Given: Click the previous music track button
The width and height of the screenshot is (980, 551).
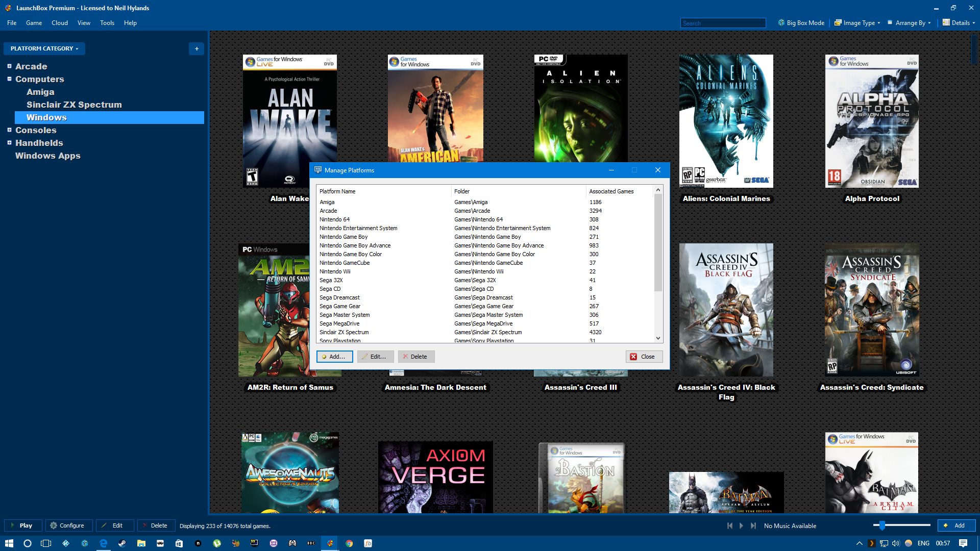Looking at the screenshot, I should tap(729, 525).
